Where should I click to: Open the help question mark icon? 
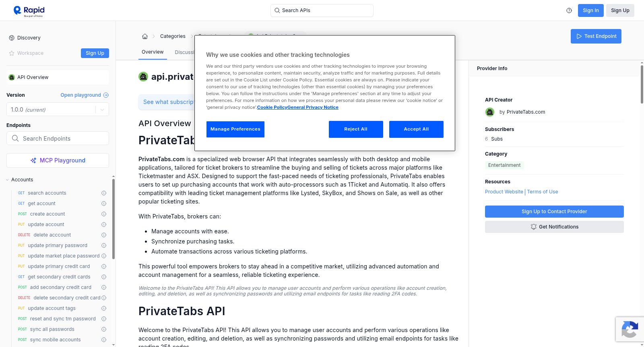pos(569,10)
